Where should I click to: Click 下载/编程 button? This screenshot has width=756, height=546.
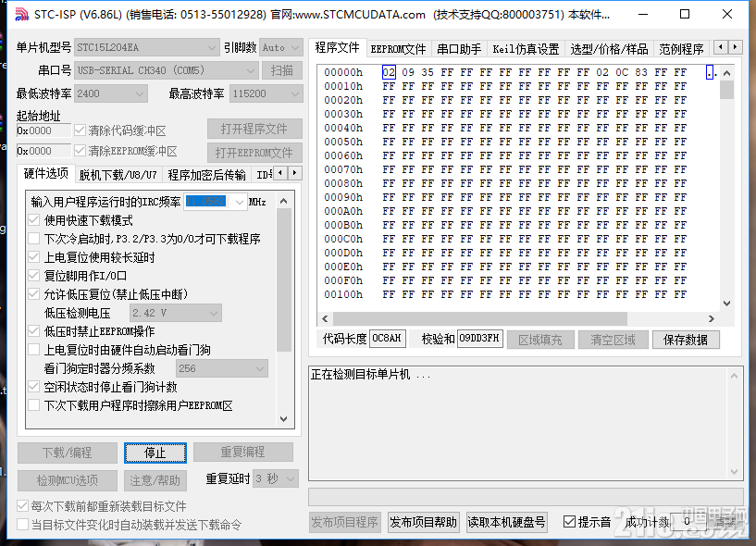tap(67, 453)
